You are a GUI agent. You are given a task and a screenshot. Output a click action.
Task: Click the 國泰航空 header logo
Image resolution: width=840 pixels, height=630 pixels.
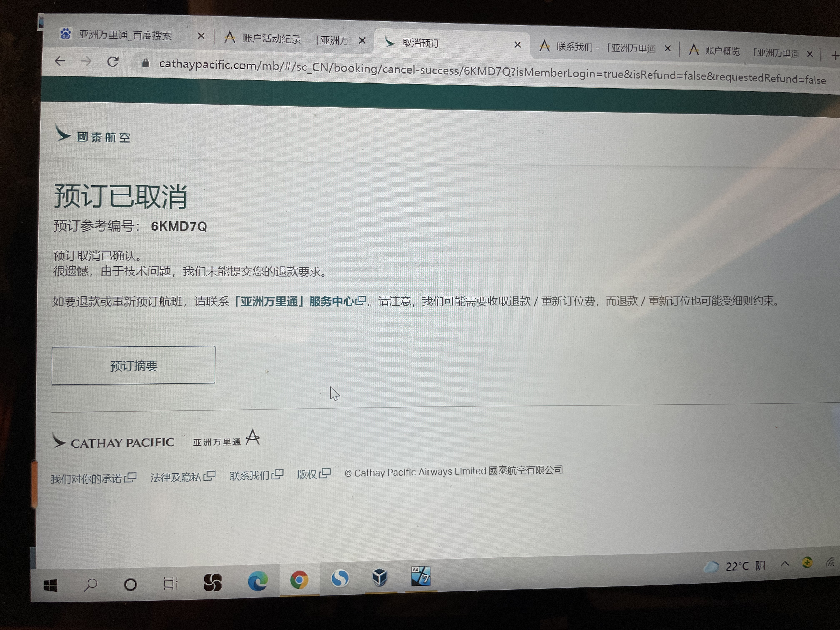pos(92,134)
